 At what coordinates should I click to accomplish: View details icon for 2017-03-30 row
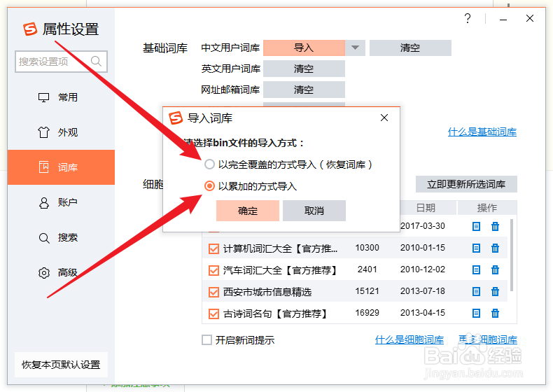(476, 227)
